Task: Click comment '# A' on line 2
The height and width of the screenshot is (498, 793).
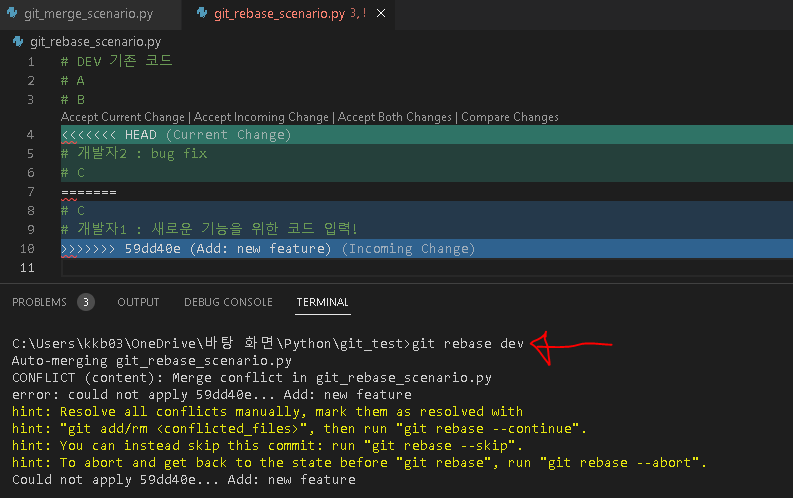Action: tap(73, 81)
